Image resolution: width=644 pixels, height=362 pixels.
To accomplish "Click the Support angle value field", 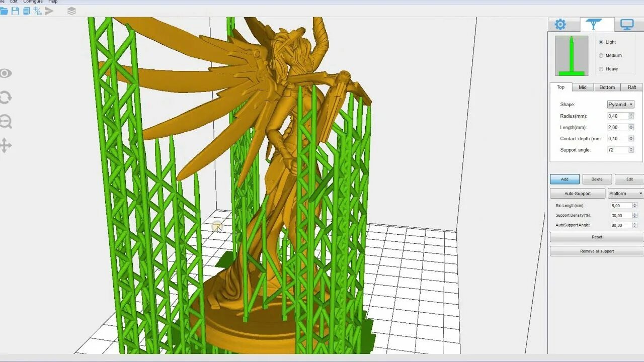I will 617,150.
